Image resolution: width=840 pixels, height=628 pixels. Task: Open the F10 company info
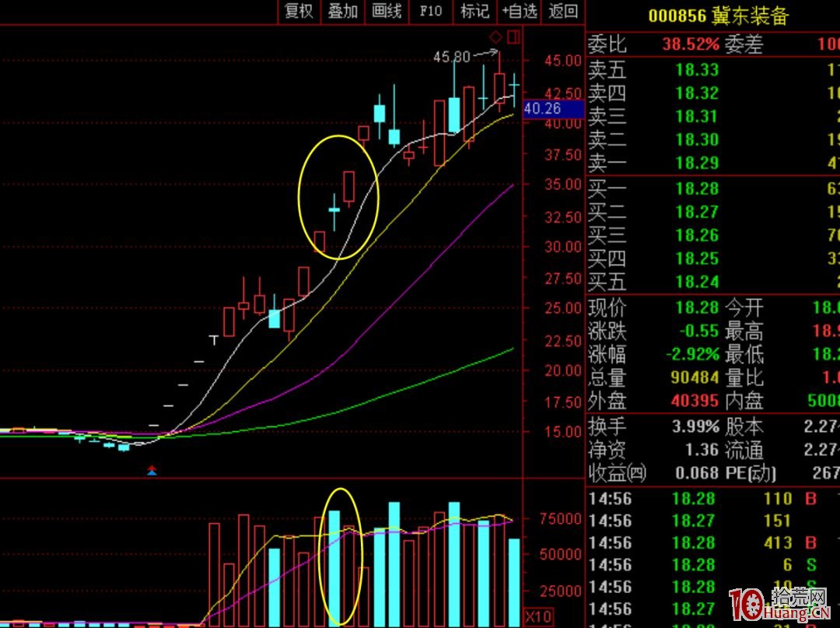click(x=431, y=11)
